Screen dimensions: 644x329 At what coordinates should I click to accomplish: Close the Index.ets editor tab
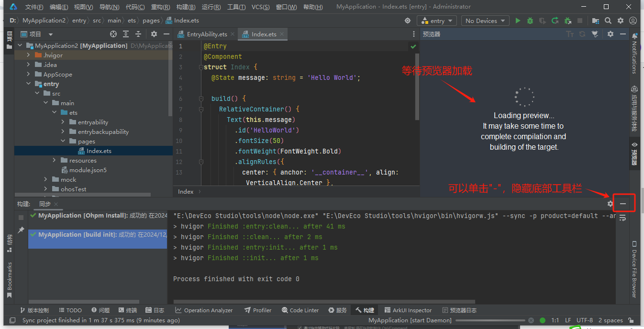(282, 34)
